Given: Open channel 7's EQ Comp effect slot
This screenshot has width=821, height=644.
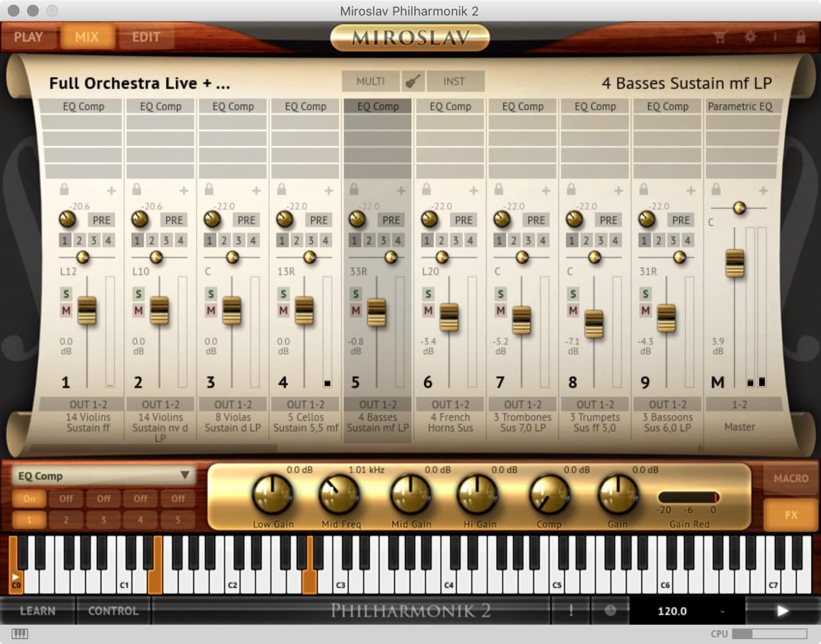Looking at the screenshot, I should pyautogui.click(x=523, y=106).
